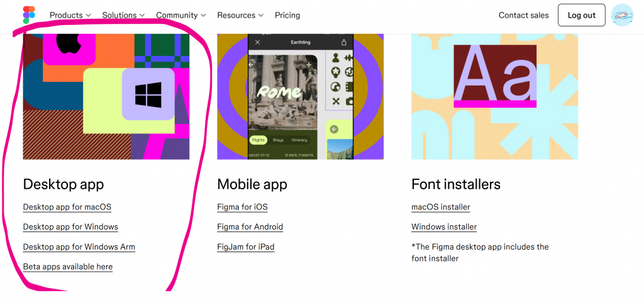Click the Mobile app heading
644x305 pixels.
click(252, 184)
